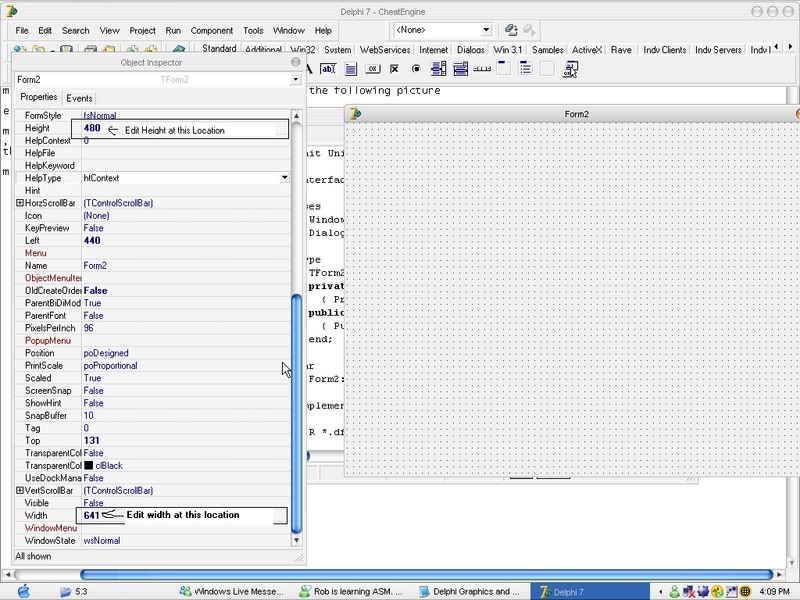
Task: Expand the HorzScrollBar property node
Action: 20,203
